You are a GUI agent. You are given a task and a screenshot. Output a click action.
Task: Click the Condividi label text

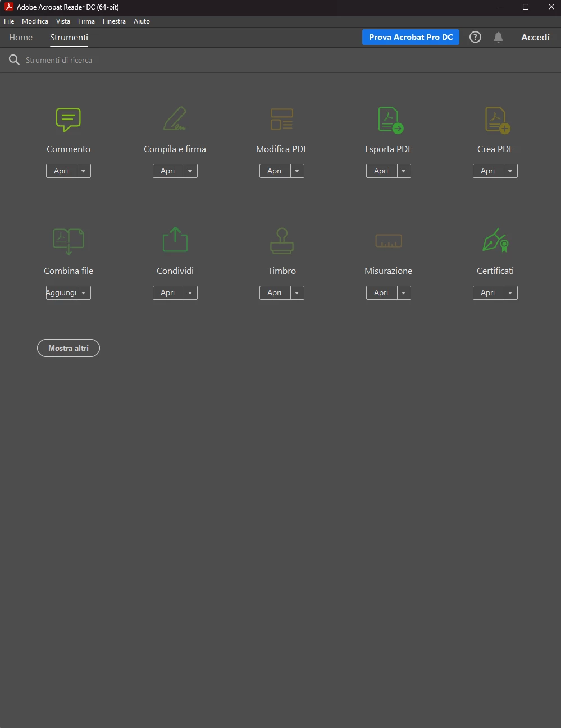pos(175,271)
